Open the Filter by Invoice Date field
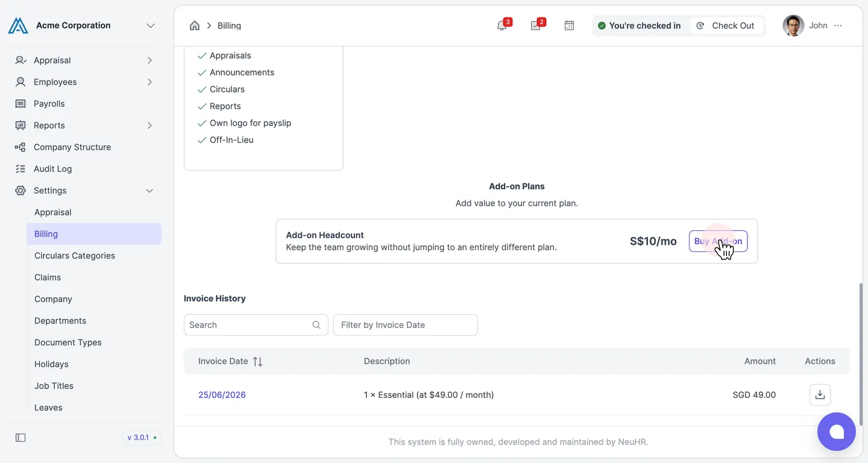Viewport: 868px width, 463px height. [x=405, y=325]
